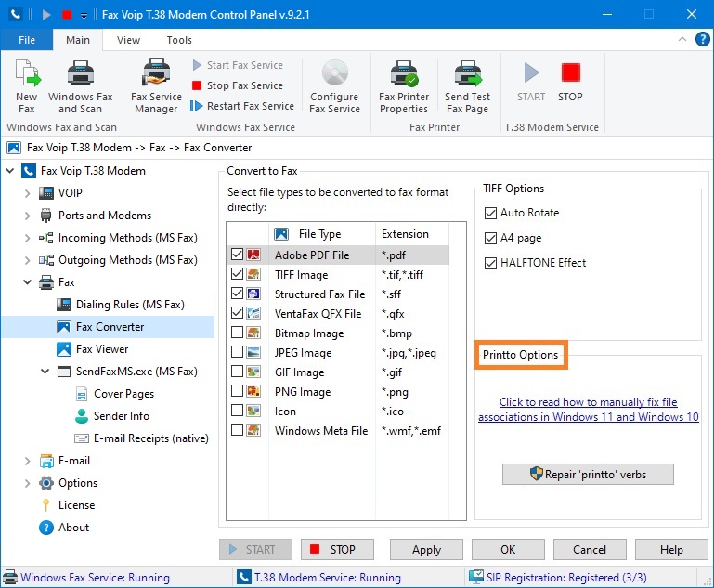
Task: Collapse the Fax Voip T.38 Modem root node
Action: (9, 171)
